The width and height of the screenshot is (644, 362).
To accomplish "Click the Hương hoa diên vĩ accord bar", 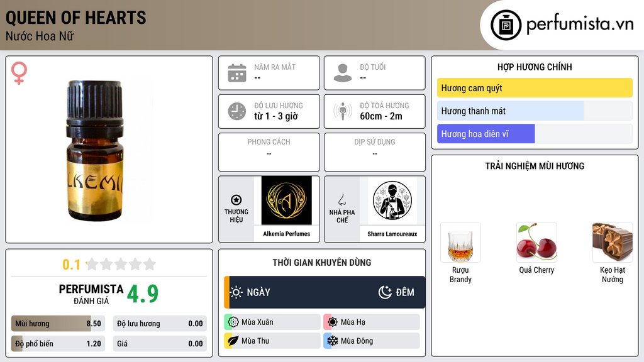I will pos(535,134).
